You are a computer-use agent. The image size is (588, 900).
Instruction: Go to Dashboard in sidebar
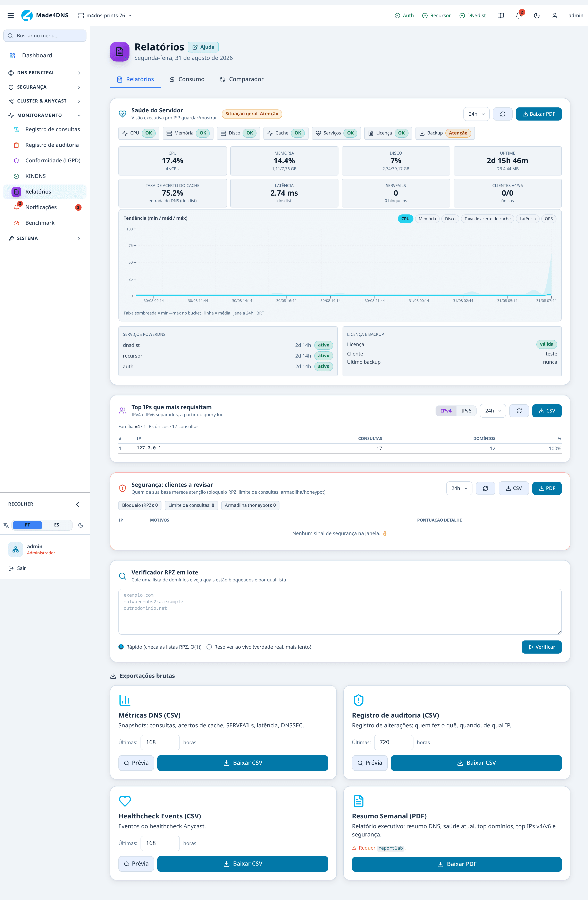pos(45,55)
